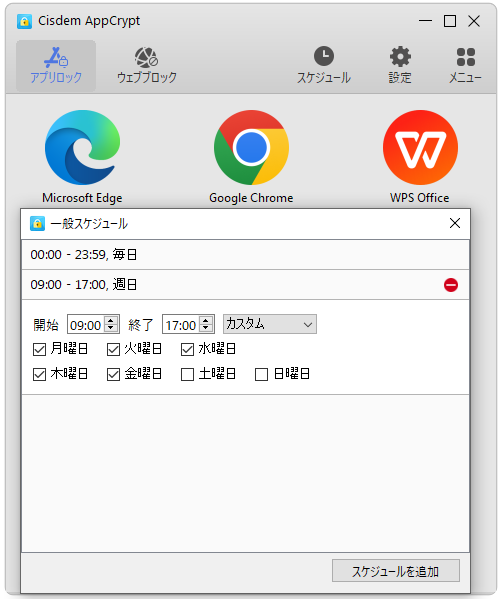Screen dimensions: 503x599
Task: Select the Google Chrome app icon
Action: [251, 147]
